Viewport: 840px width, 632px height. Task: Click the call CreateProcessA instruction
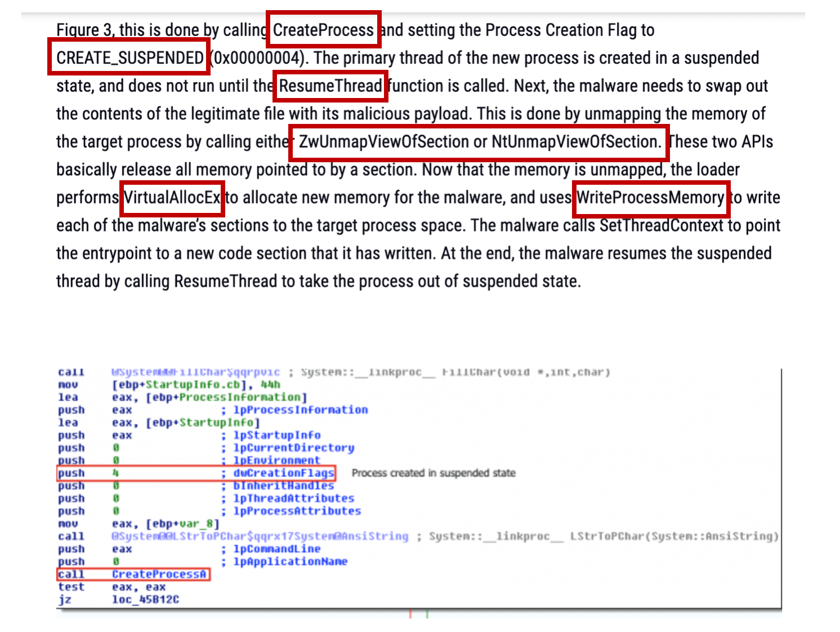click(133, 574)
